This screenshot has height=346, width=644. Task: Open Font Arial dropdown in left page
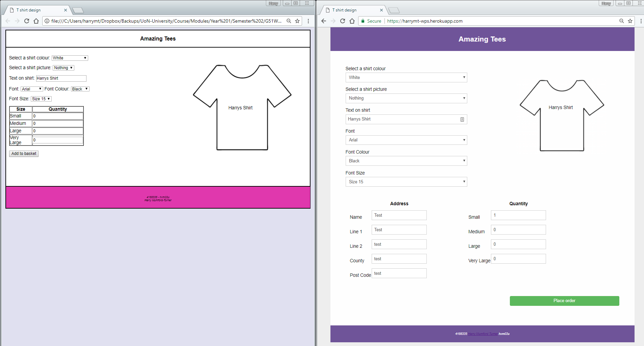[32, 89]
